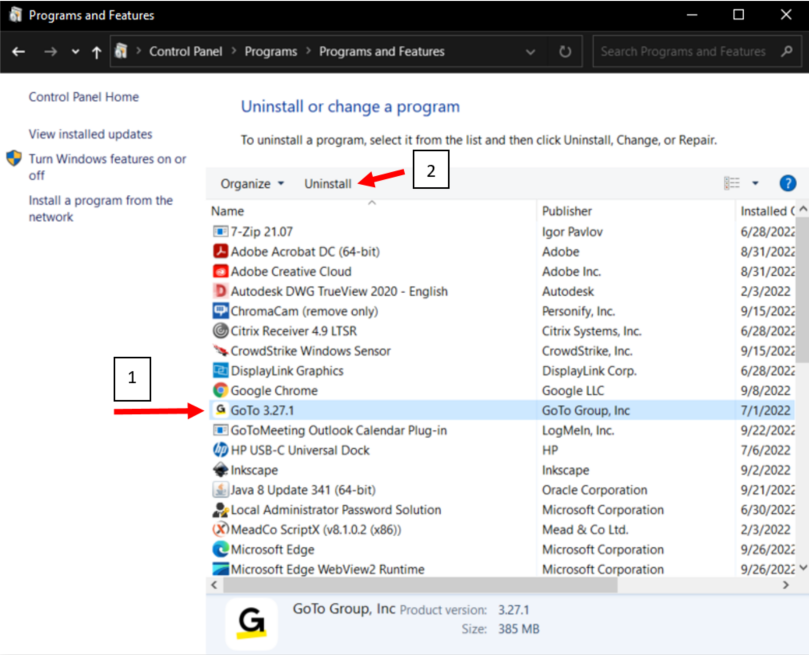
Task: Click Programs and Features breadcrumb
Action: (x=382, y=52)
